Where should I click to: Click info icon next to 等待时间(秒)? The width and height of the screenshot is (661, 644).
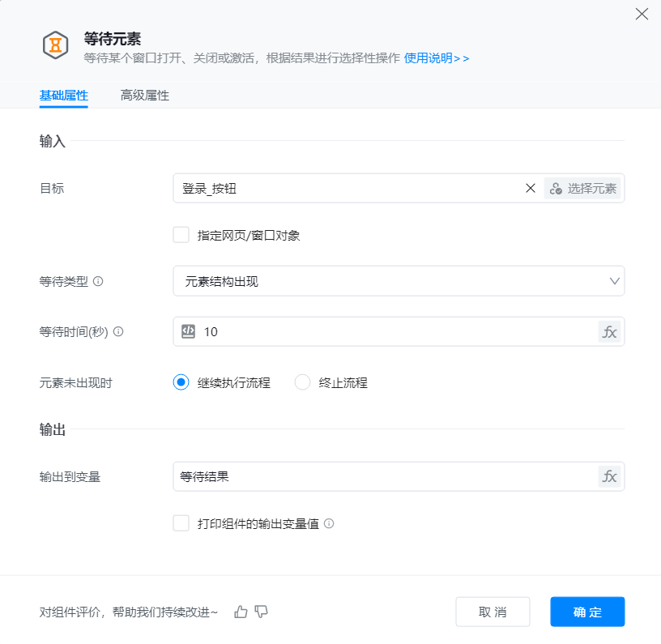118,331
